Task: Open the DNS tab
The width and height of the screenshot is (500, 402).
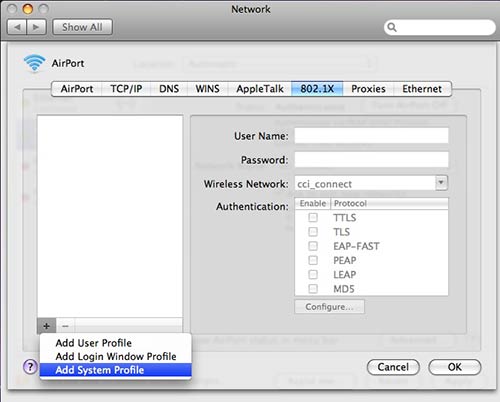Action: (x=169, y=89)
